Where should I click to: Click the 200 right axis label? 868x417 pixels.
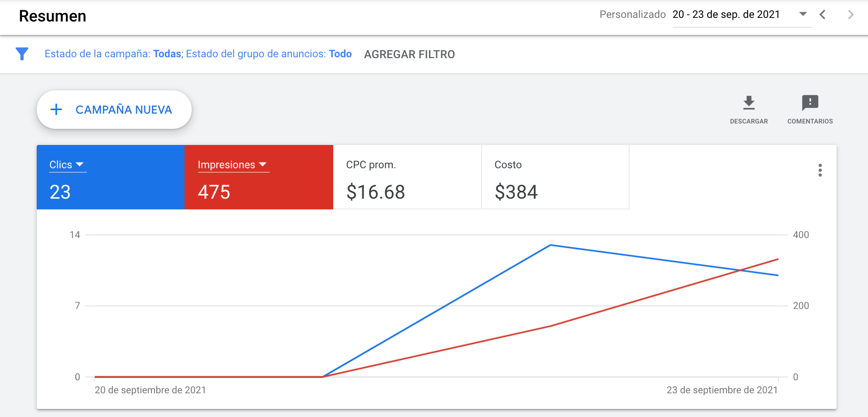pos(801,306)
